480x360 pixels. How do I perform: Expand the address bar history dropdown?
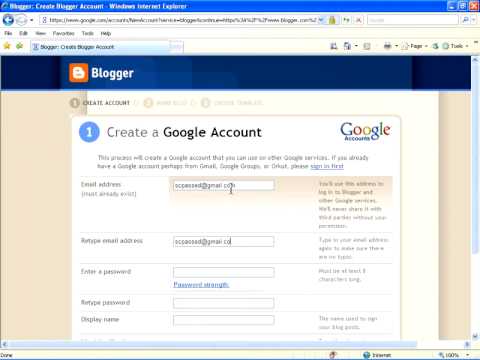(321, 20)
